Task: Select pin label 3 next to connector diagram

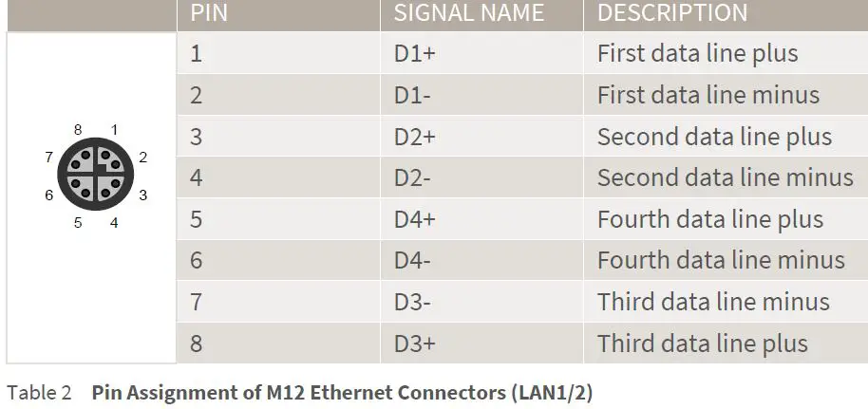Action: coord(142,195)
